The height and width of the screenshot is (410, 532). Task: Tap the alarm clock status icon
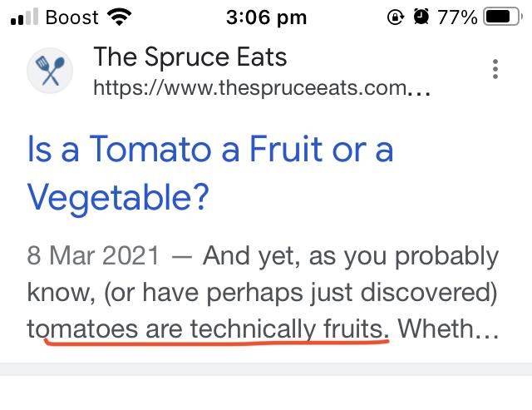421,17
